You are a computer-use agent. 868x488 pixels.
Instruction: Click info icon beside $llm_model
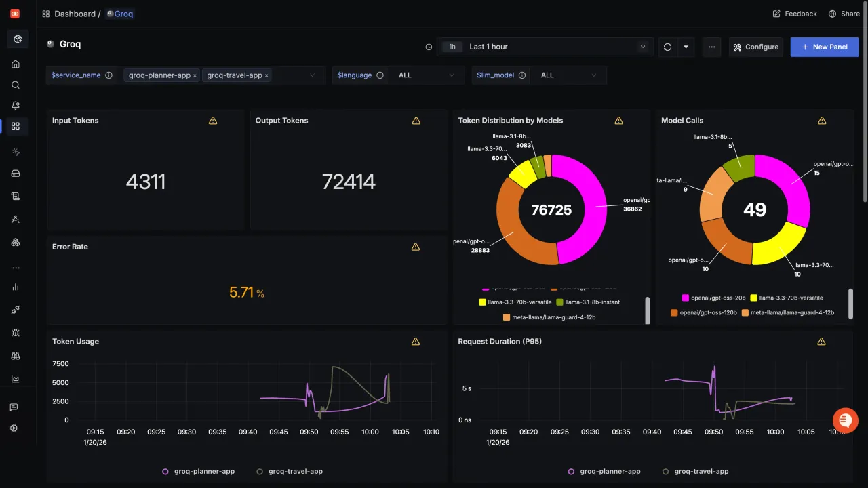point(522,75)
